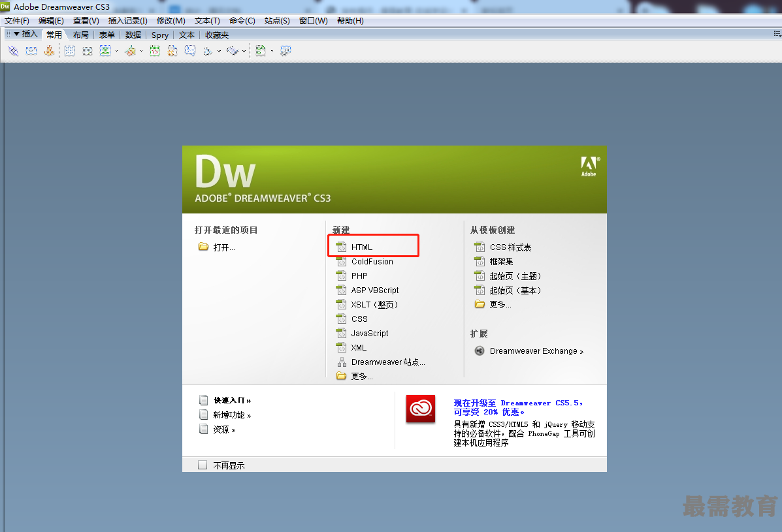Create a new PHP document
The height and width of the screenshot is (532, 782).
pyautogui.click(x=359, y=276)
